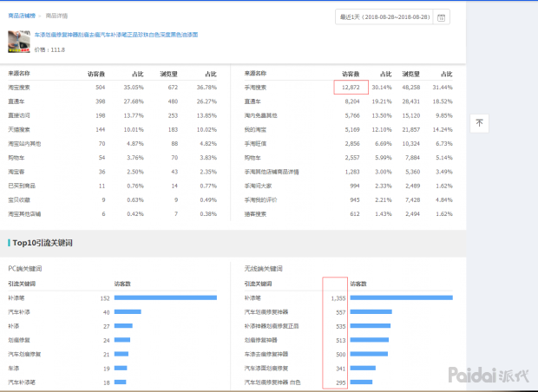Open the 最近1天 date range selector
Image resolution: width=538 pixels, height=392 pixels.
(x=384, y=17)
